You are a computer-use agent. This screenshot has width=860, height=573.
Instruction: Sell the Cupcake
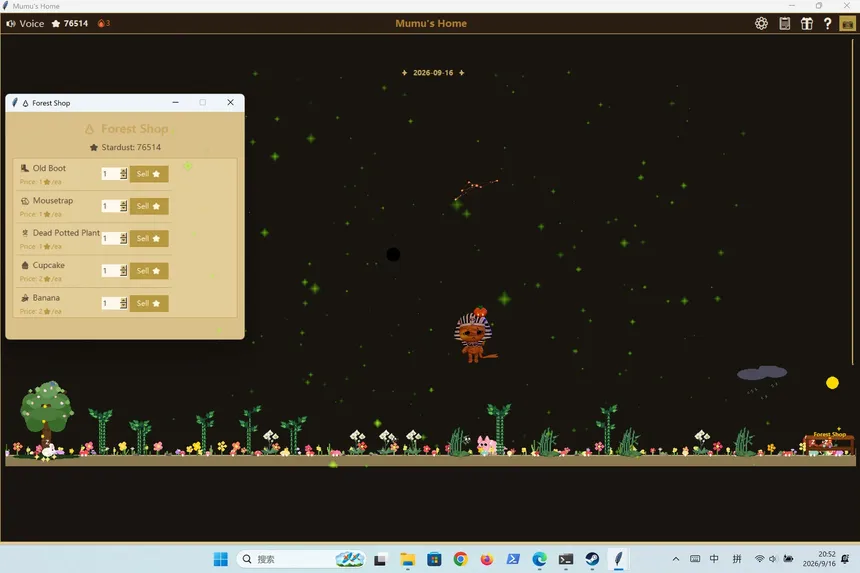(x=149, y=271)
